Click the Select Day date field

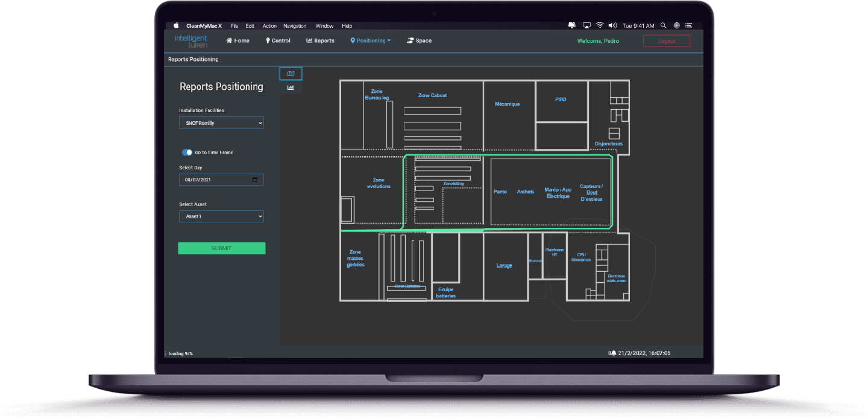221,180
